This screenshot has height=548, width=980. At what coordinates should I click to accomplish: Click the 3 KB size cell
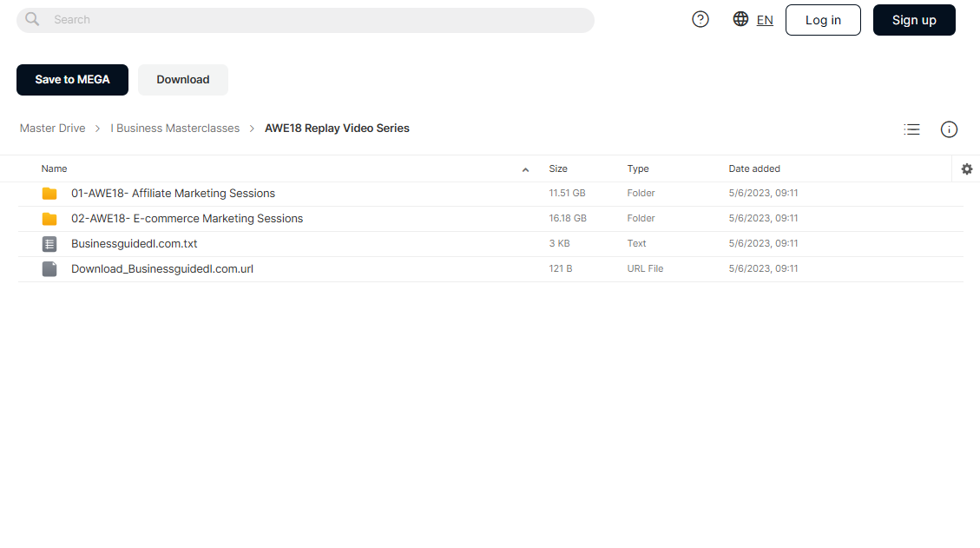559,243
